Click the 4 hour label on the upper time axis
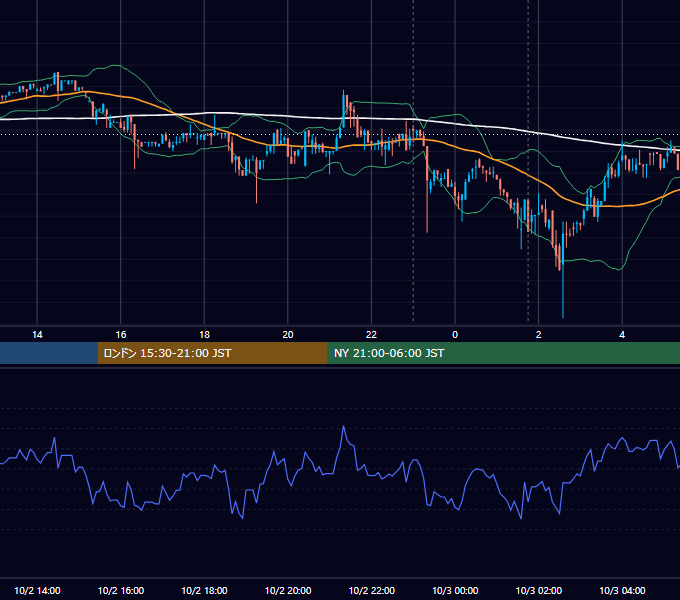This screenshot has width=680, height=600. [x=622, y=335]
